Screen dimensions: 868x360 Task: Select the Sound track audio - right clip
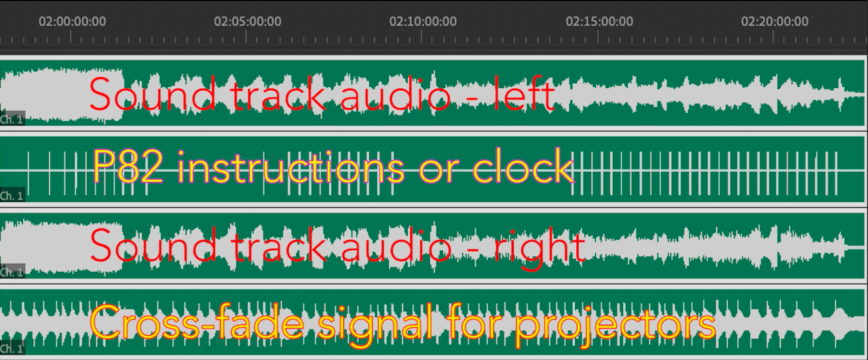433,246
